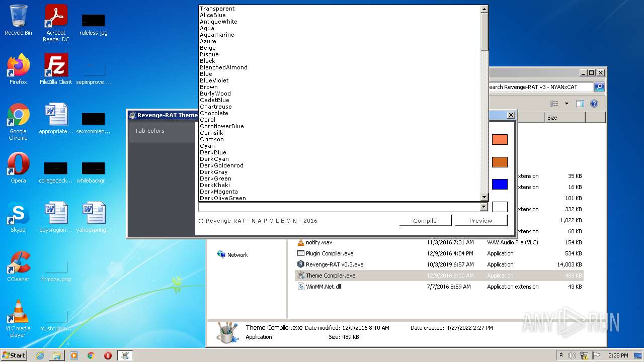Pick BlueViolet in the color list
The height and width of the screenshot is (362, 644).
click(x=340, y=80)
